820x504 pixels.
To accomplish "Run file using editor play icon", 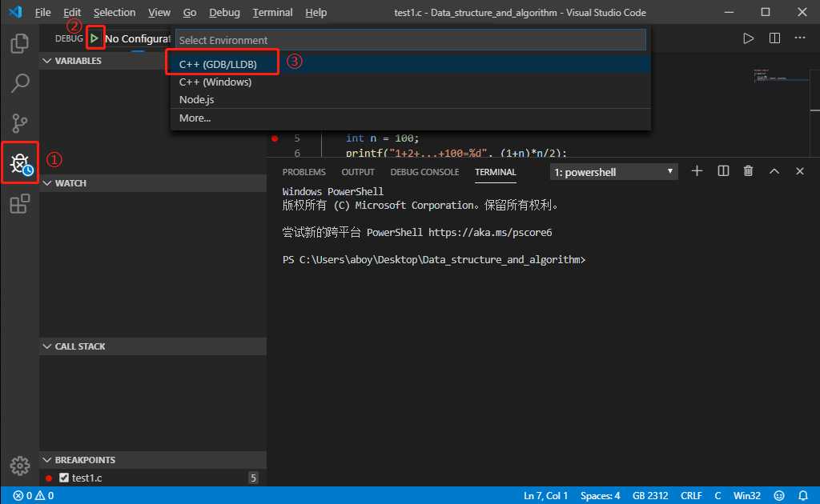I will tap(749, 38).
